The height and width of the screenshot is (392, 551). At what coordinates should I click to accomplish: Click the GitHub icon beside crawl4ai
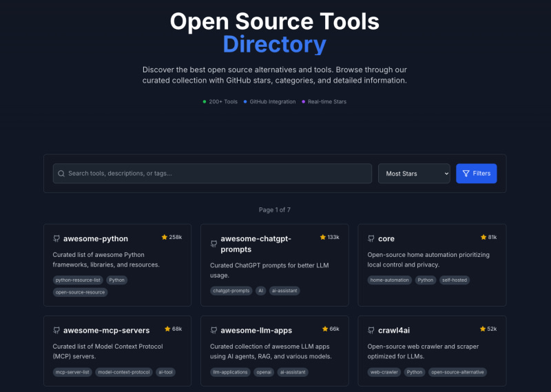click(371, 331)
